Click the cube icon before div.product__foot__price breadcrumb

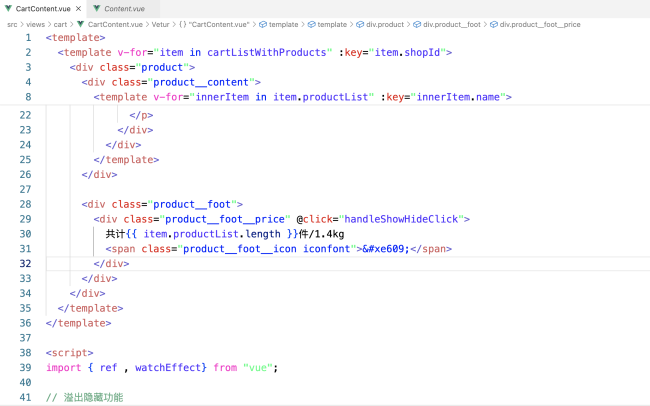point(494,24)
